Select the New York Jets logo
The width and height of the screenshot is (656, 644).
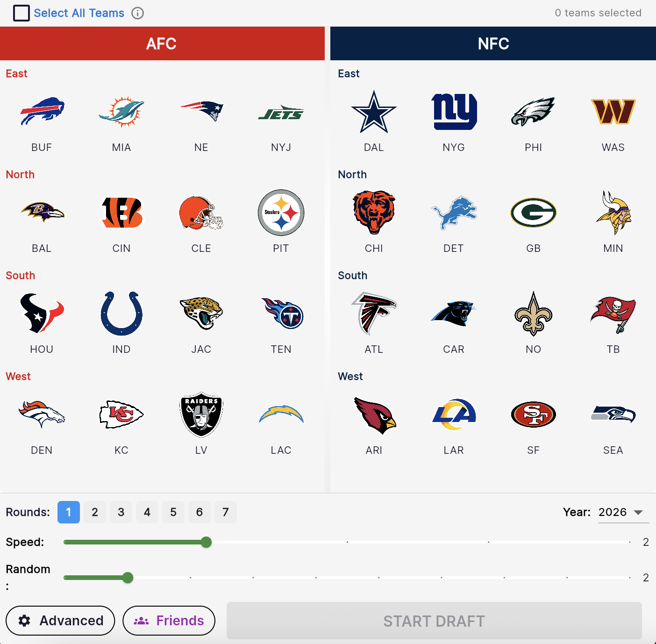pyautogui.click(x=281, y=112)
